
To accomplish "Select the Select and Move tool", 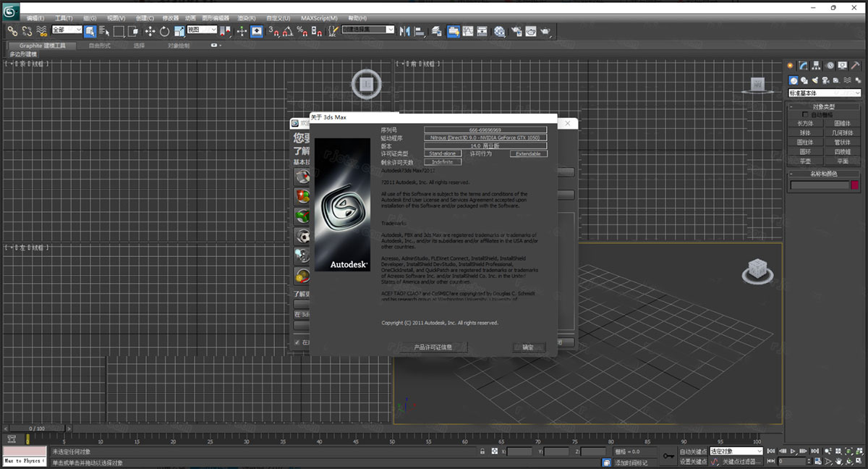I will [x=150, y=31].
